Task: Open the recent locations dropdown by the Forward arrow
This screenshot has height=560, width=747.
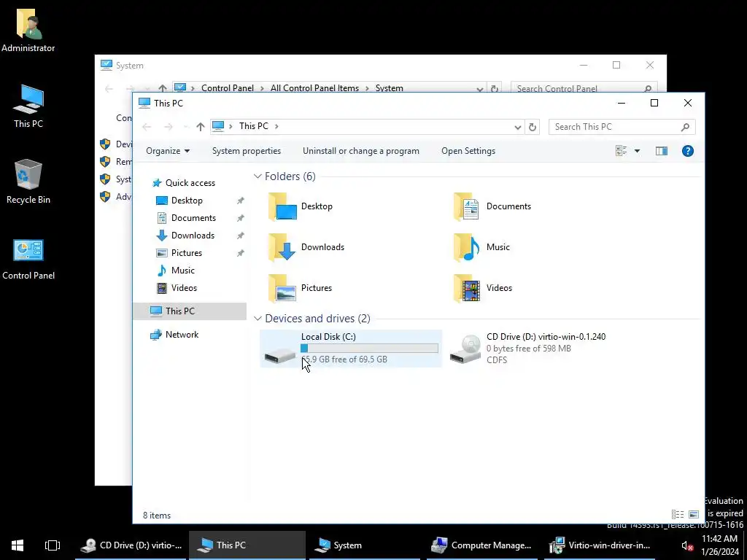Action: tap(186, 127)
